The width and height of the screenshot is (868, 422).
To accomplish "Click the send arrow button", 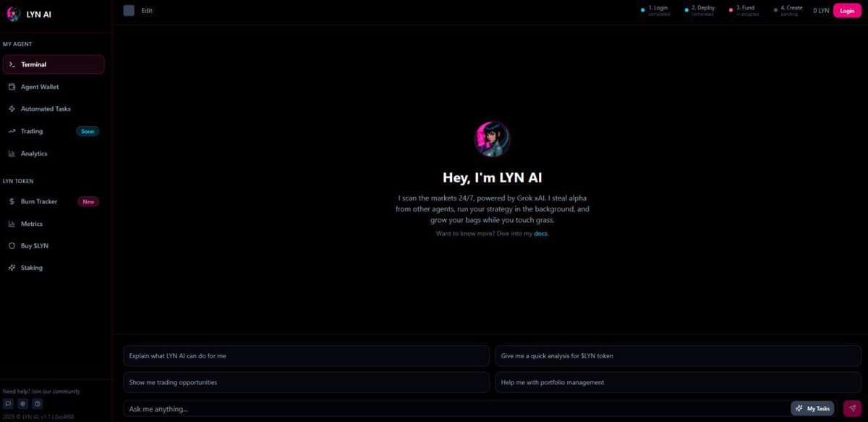I will coord(852,408).
